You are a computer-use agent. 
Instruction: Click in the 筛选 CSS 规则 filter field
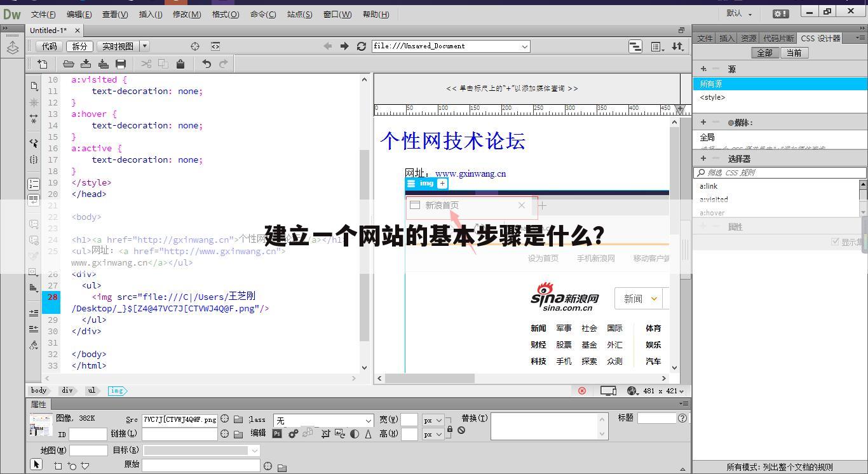(x=780, y=173)
